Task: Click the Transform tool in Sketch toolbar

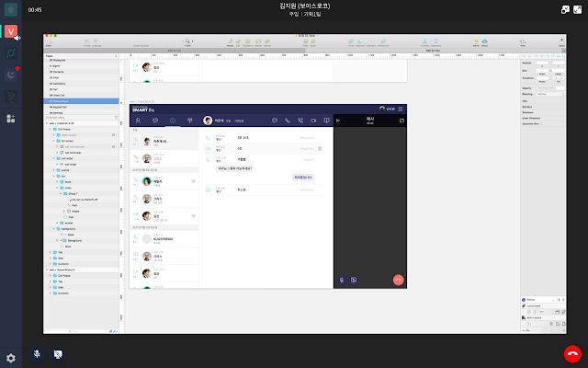Action: 247,42
